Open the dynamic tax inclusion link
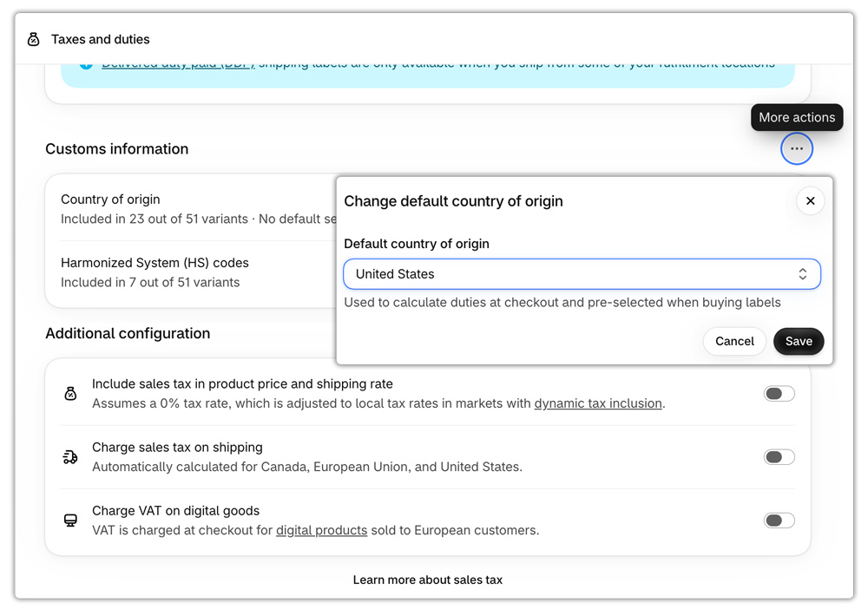Viewport: 868px width, 609px height. (x=598, y=403)
